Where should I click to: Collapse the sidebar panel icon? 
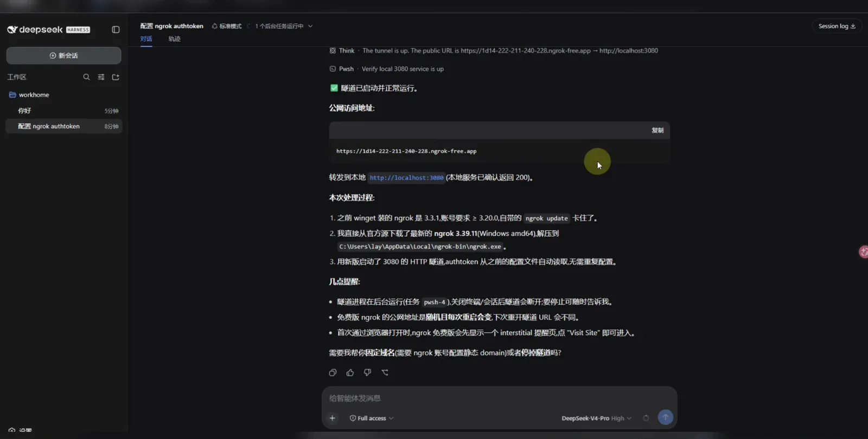pyautogui.click(x=116, y=30)
